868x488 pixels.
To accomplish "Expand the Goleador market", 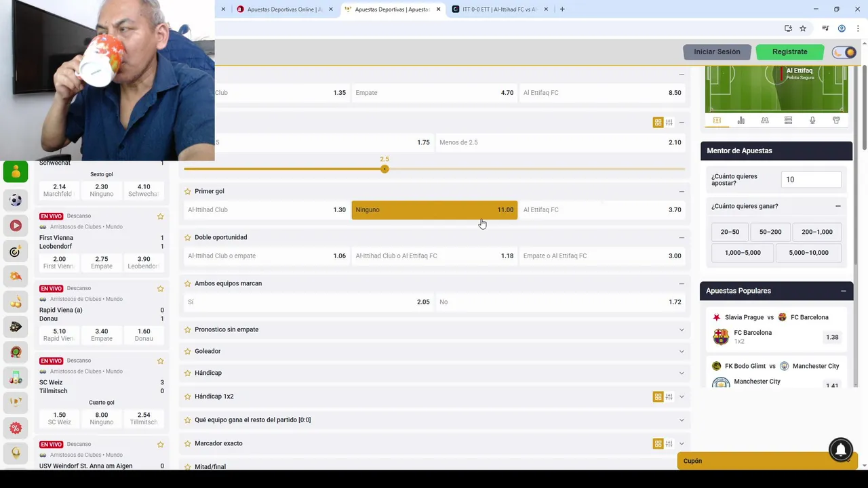I will (682, 351).
